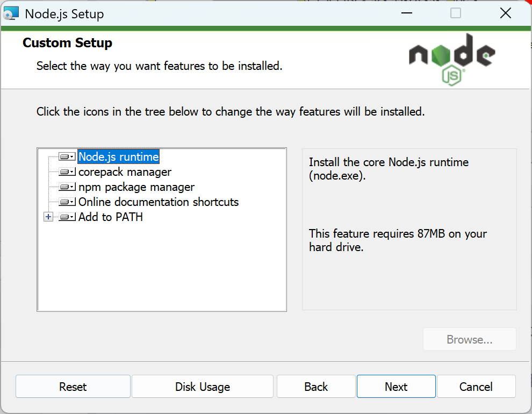Open Node.js runtime feature install dropdown icon

(67, 157)
